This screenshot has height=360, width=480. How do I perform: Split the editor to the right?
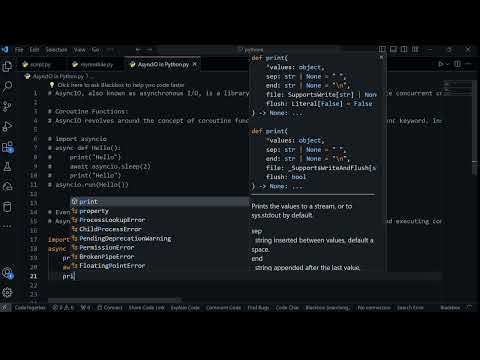[457, 64]
